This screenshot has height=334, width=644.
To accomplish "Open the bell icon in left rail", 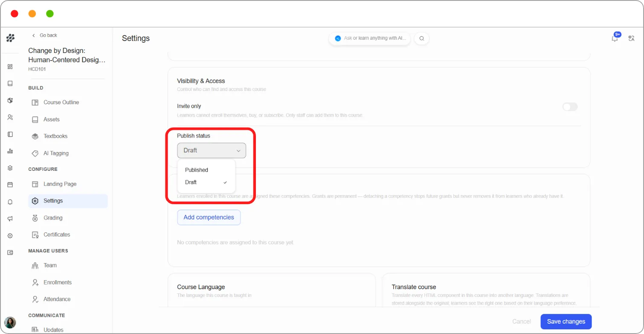I will [x=10, y=202].
